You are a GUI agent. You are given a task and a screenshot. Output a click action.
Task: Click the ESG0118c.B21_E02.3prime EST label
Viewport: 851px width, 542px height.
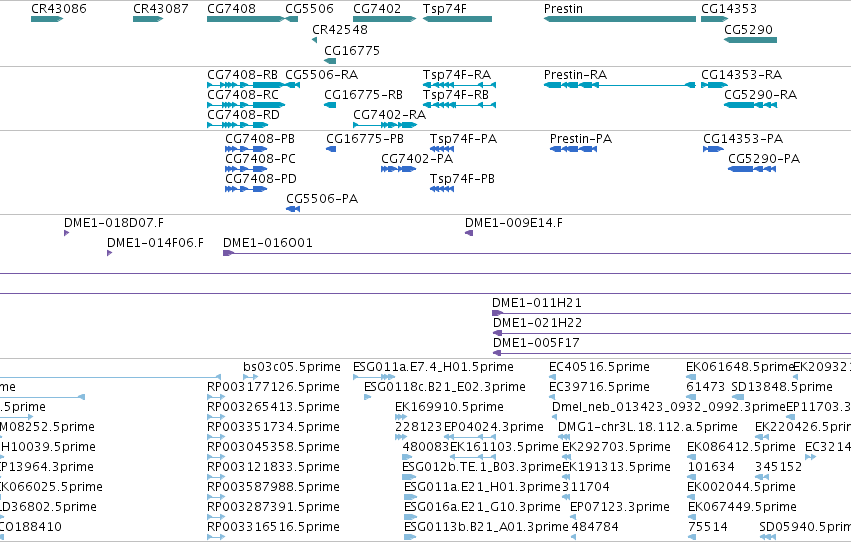click(x=445, y=387)
